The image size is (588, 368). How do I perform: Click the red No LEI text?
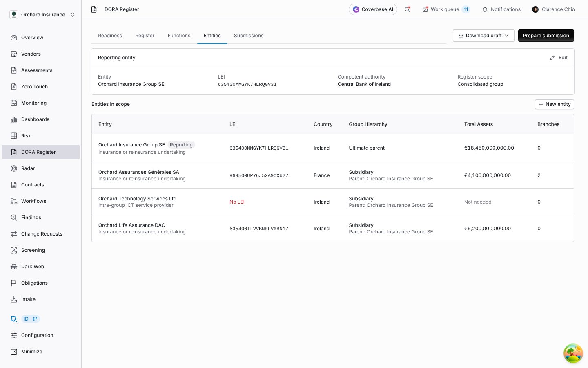(x=237, y=202)
